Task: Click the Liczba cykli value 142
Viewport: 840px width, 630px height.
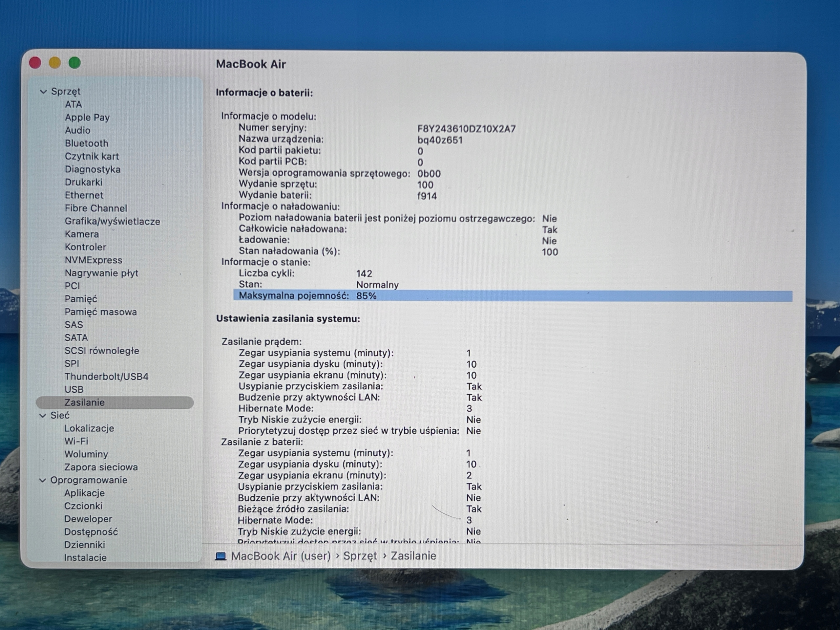Action: click(364, 273)
